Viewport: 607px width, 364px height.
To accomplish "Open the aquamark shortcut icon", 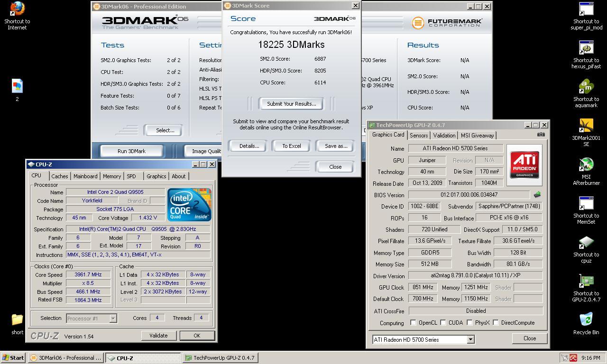I will click(586, 86).
